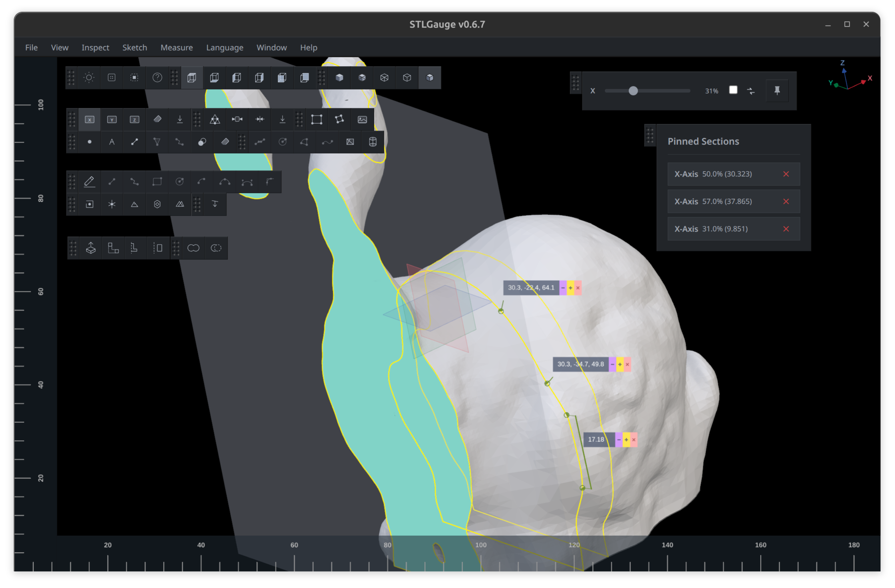The width and height of the screenshot is (895, 588).
Task: Click the image export icon
Action: 362,120
